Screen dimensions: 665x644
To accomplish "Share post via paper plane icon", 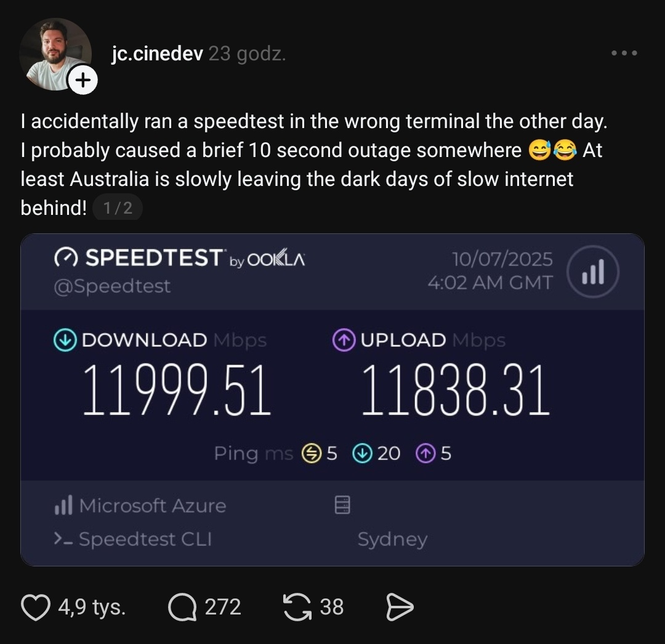I will [x=399, y=608].
